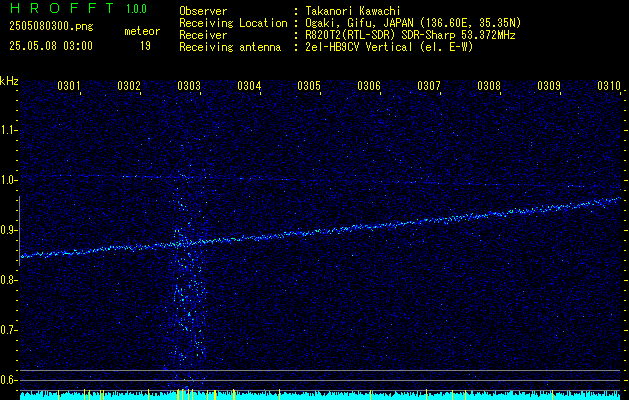
Task: Click the 0.7 frequency axis label
Action: [8, 330]
